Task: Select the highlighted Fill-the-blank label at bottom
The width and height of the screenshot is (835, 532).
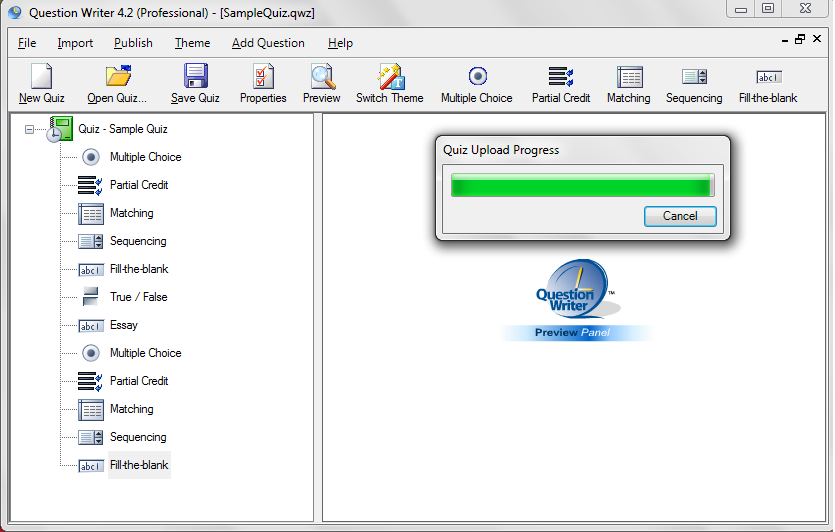Action: (x=139, y=465)
